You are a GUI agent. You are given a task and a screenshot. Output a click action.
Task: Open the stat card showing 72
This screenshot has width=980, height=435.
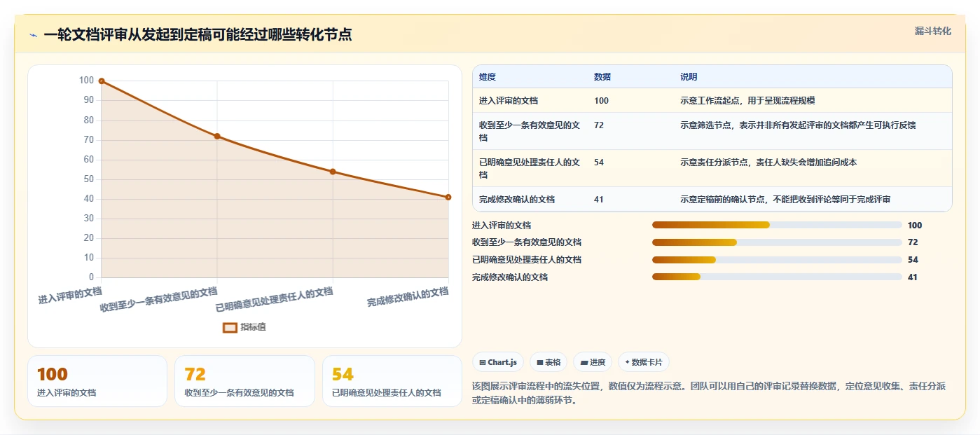coord(244,381)
